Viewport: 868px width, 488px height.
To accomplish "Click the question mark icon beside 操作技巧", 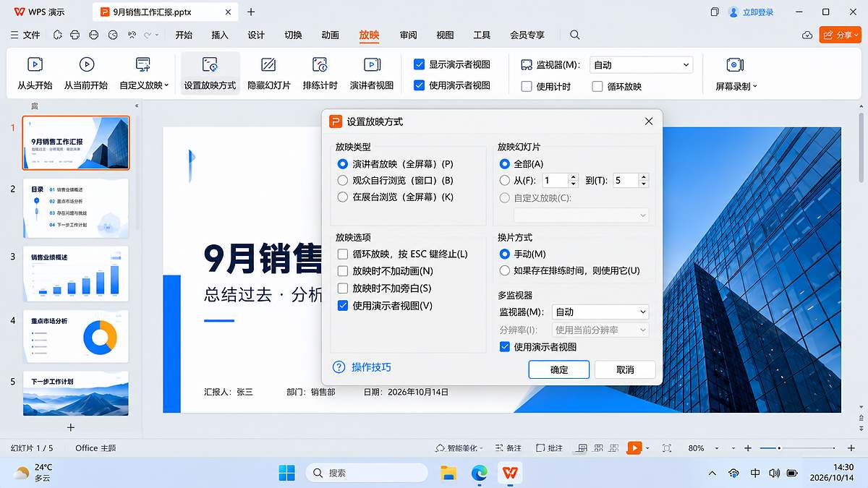I will [339, 367].
